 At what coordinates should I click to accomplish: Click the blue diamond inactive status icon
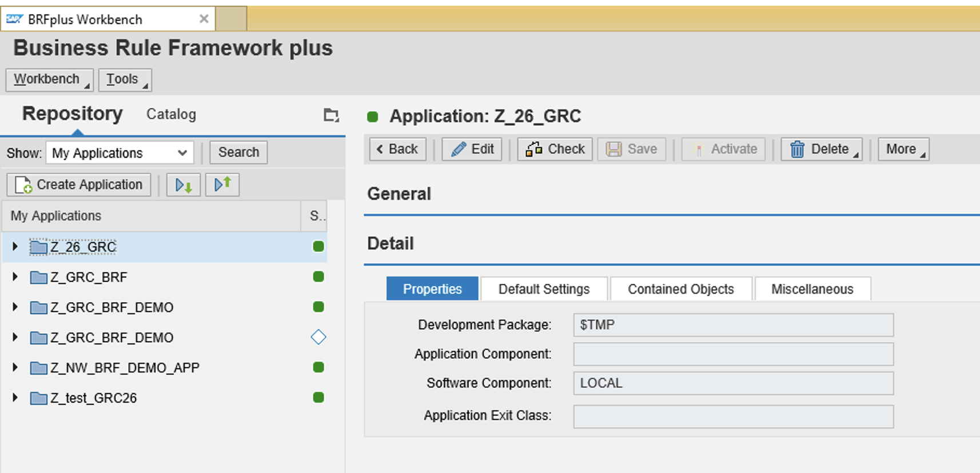pos(318,337)
